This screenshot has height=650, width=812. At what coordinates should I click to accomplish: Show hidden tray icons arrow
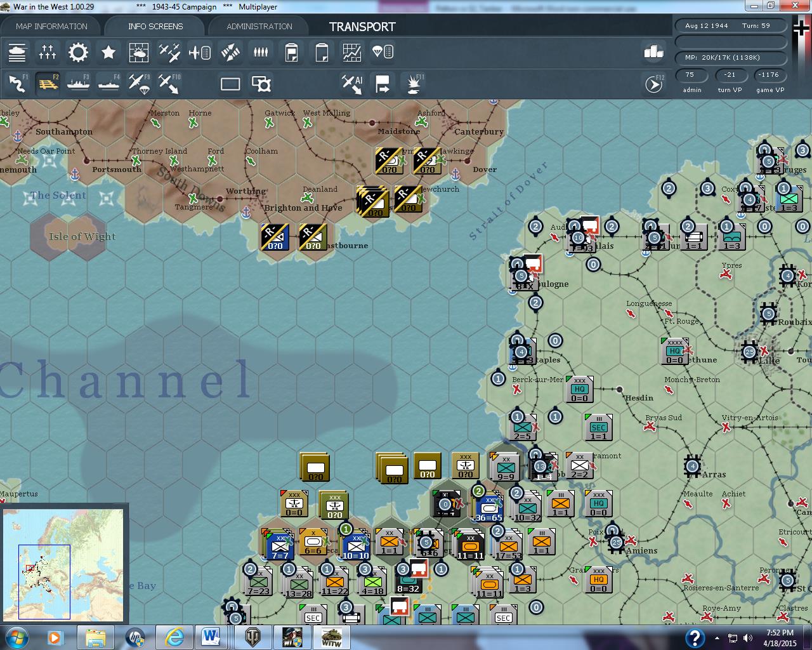tap(717, 638)
